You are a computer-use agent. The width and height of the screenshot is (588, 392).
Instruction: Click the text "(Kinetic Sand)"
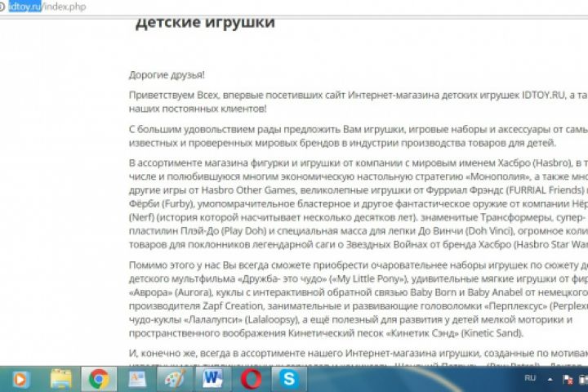click(492, 333)
